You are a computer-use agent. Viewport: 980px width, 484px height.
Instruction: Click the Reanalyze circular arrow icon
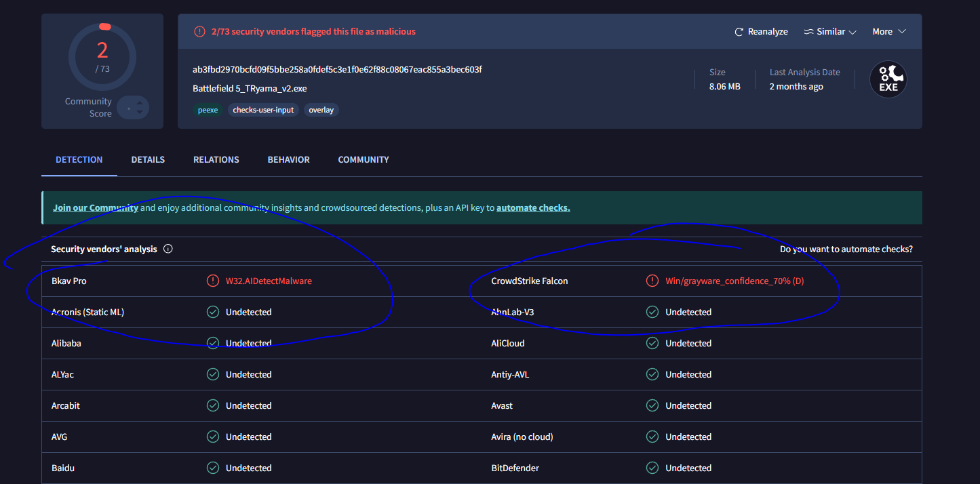click(x=739, y=32)
